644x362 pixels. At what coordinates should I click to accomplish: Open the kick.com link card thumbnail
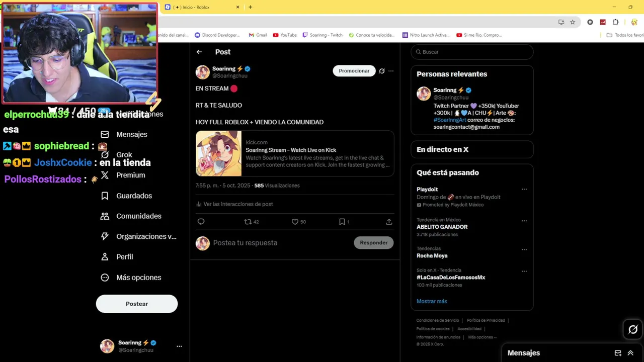(218, 153)
